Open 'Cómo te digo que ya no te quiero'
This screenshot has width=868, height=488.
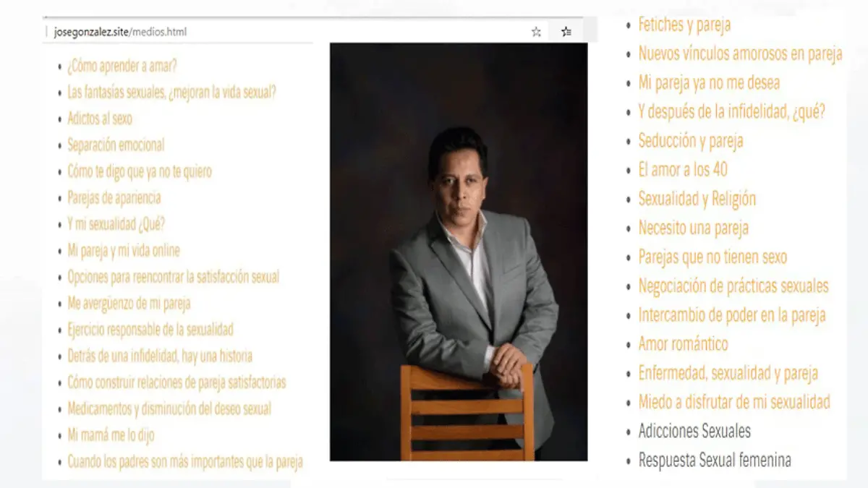click(140, 171)
